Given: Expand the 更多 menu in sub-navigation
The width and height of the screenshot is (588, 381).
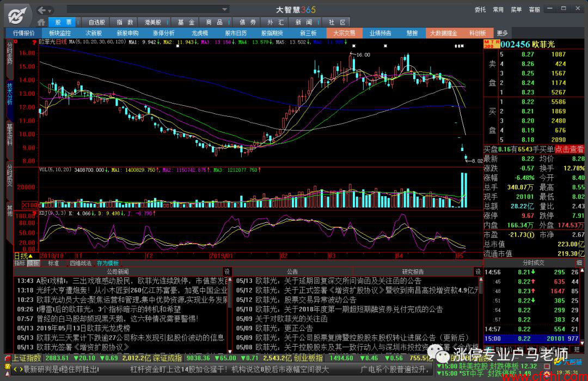Looking at the screenshot, I should click(503, 33).
